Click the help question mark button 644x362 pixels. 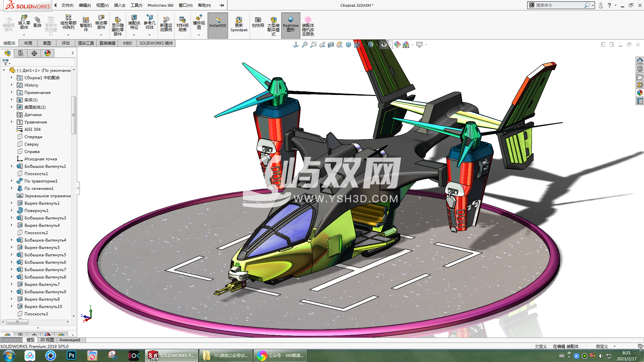(x=609, y=5)
